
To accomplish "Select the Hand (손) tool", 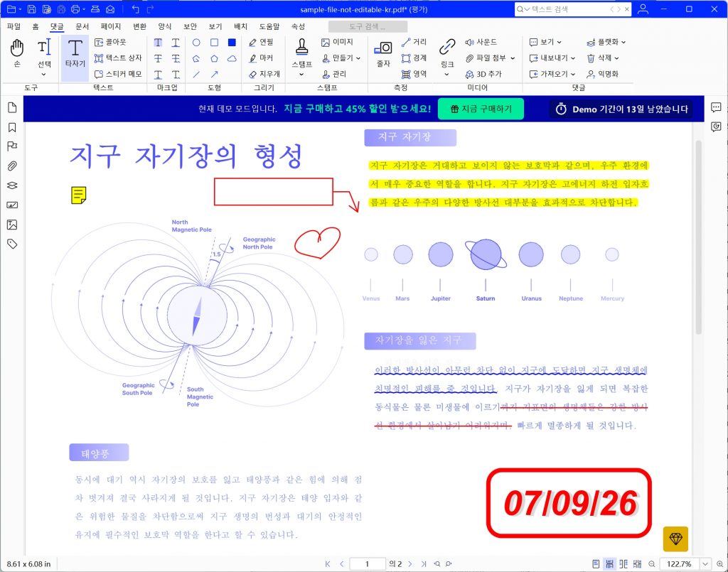I will coord(17,53).
